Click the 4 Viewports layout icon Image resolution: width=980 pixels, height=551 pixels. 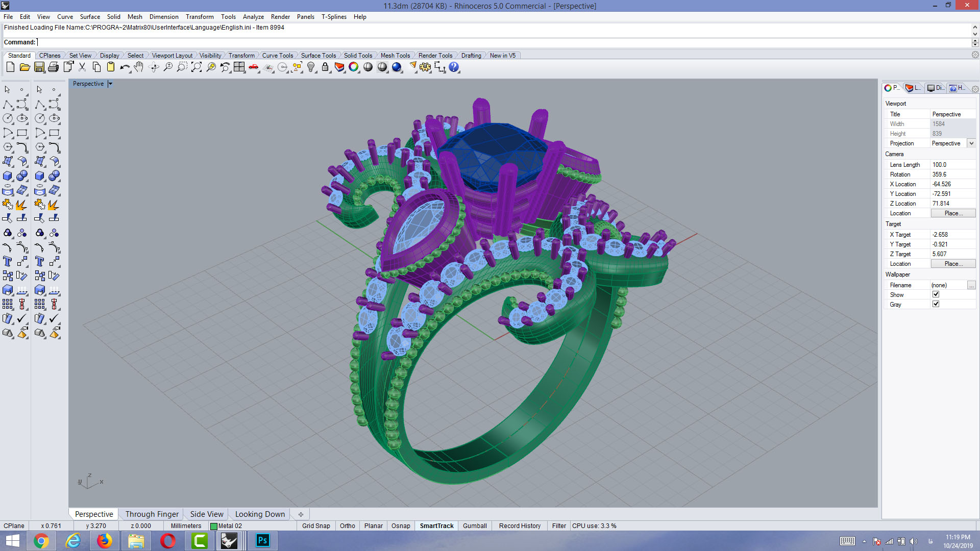(x=239, y=67)
